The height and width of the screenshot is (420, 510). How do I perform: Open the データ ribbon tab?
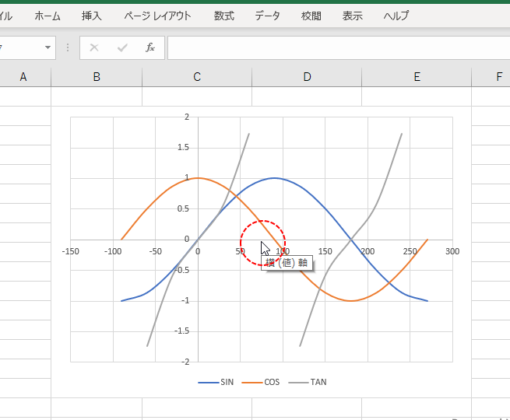(x=267, y=16)
